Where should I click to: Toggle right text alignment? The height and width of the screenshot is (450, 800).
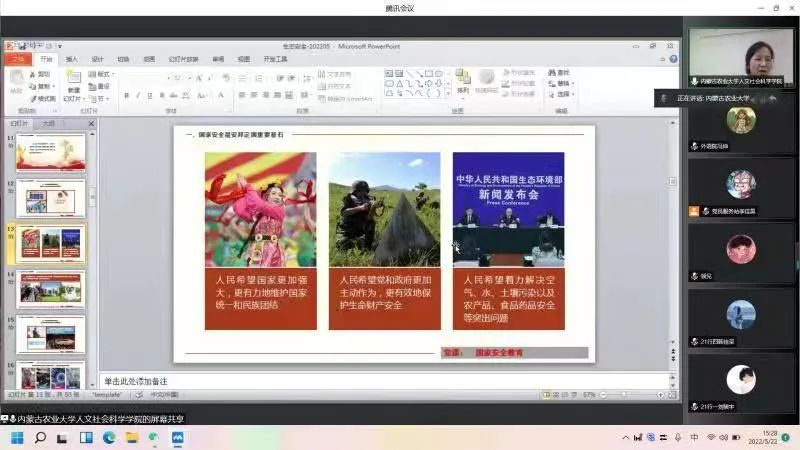click(265, 95)
